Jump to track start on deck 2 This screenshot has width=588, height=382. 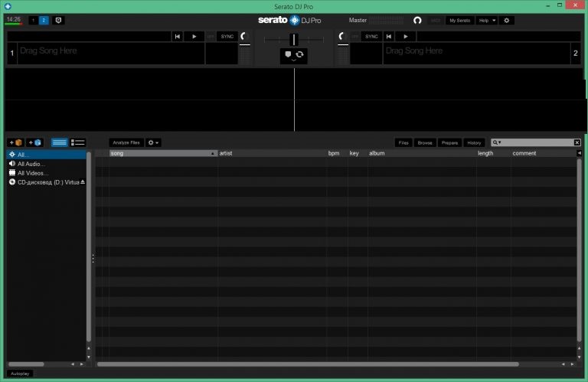point(389,37)
